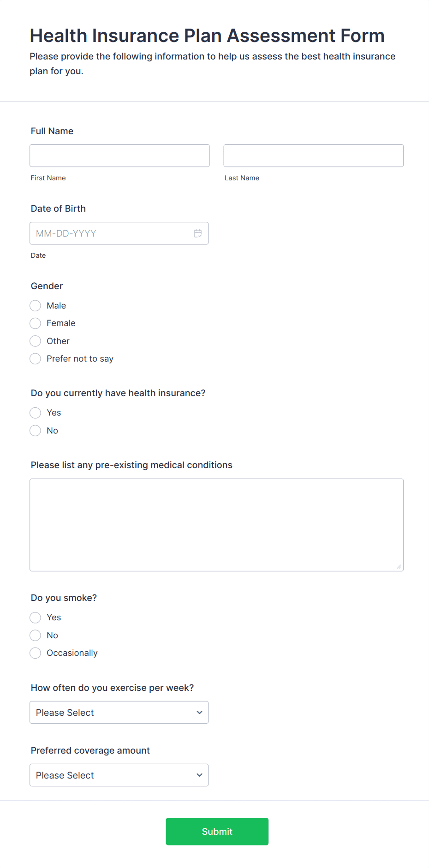Click the pre-existing medical conditions text area

point(216,525)
